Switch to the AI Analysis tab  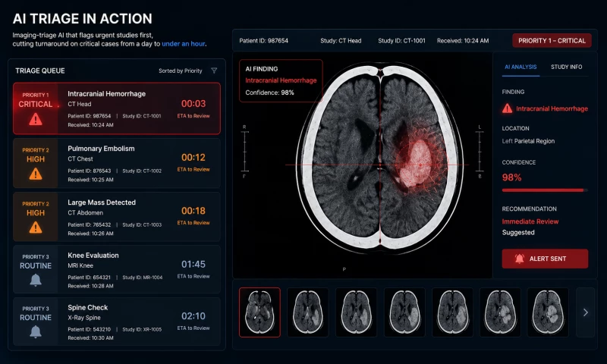(521, 67)
